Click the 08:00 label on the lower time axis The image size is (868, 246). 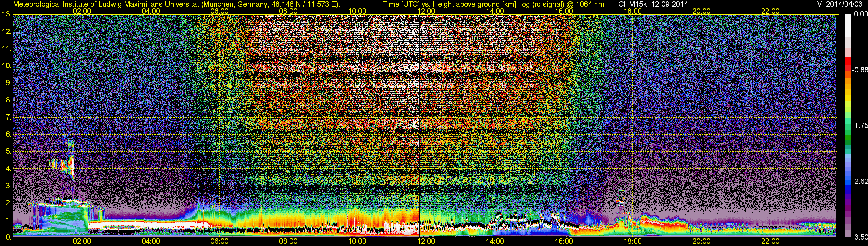pos(288,242)
